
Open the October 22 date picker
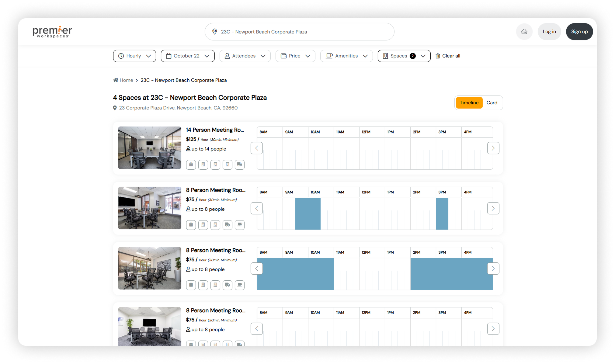188,56
